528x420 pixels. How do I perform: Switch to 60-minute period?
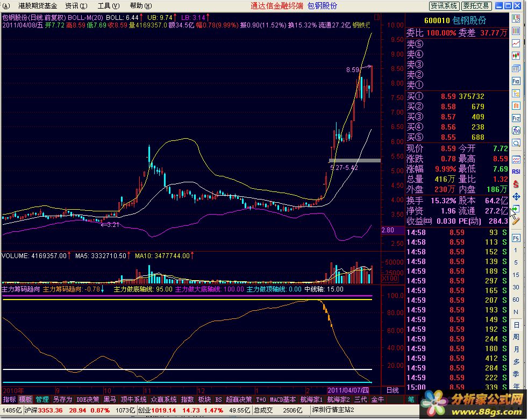click(516, 300)
